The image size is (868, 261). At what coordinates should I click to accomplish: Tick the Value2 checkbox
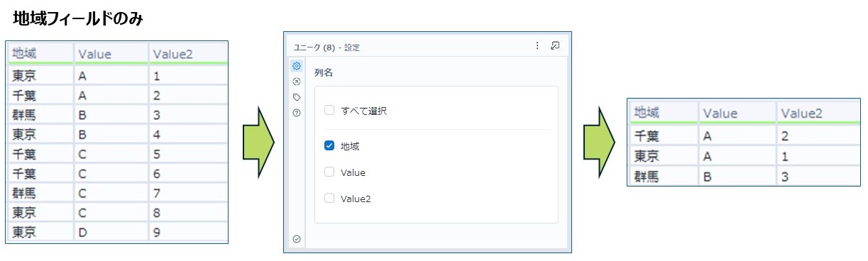[329, 199]
